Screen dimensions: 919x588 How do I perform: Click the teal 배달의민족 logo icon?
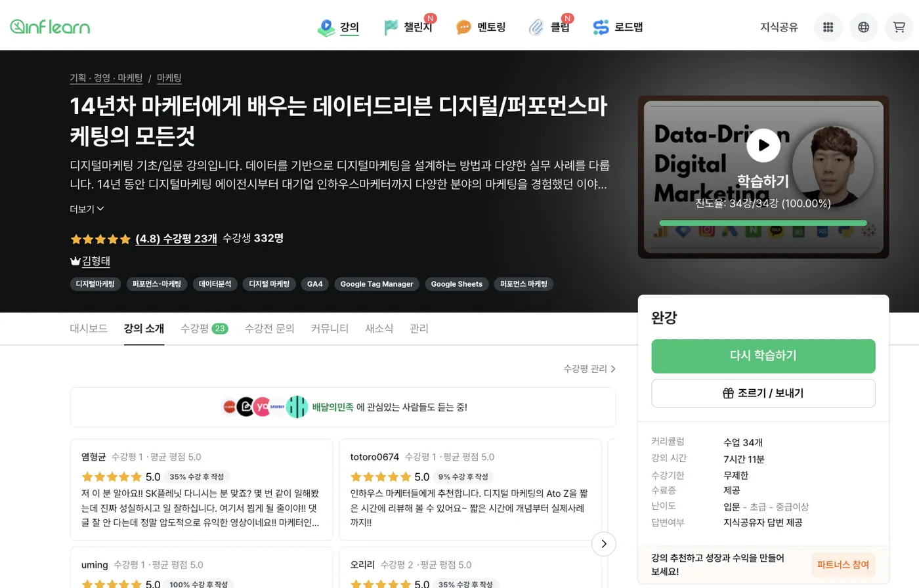297,407
